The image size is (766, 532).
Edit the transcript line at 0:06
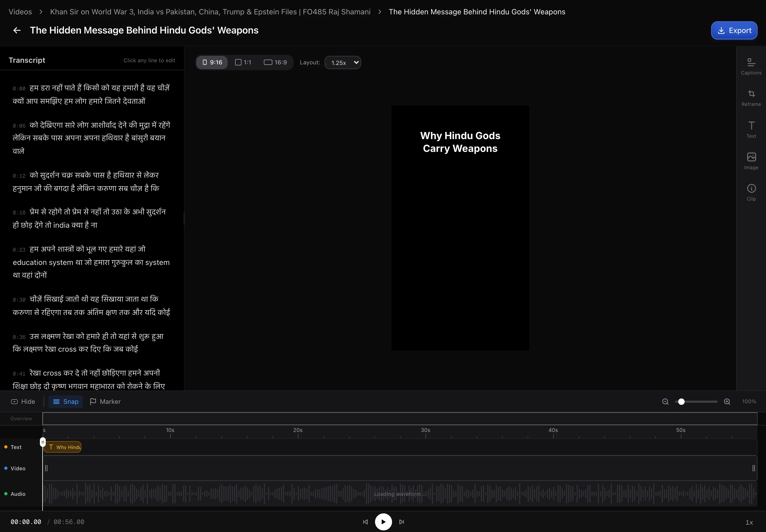(x=92, y=138)
